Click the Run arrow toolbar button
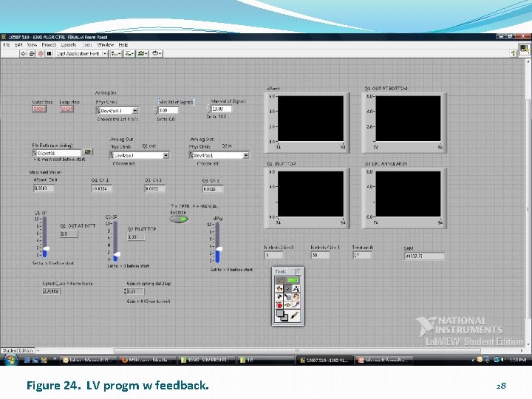The width and height of the screenshot is (532, 399). click(x=23, y=54)
